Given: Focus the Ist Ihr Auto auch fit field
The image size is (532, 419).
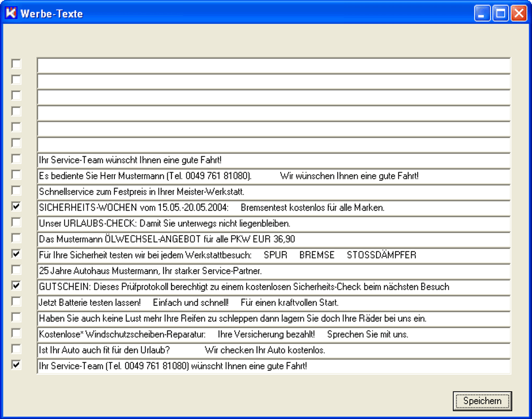Looking at the screenshot, I should coord(273,350).
